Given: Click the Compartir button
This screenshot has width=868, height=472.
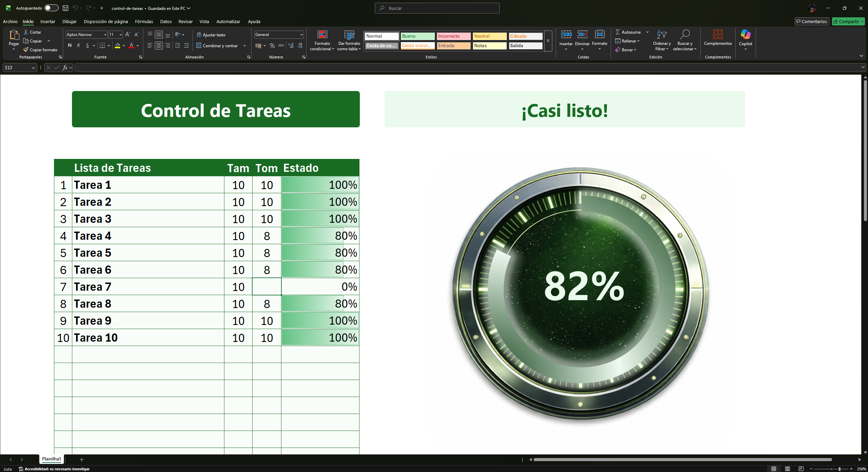Looking at the screenshot, I should click(847, 21).
